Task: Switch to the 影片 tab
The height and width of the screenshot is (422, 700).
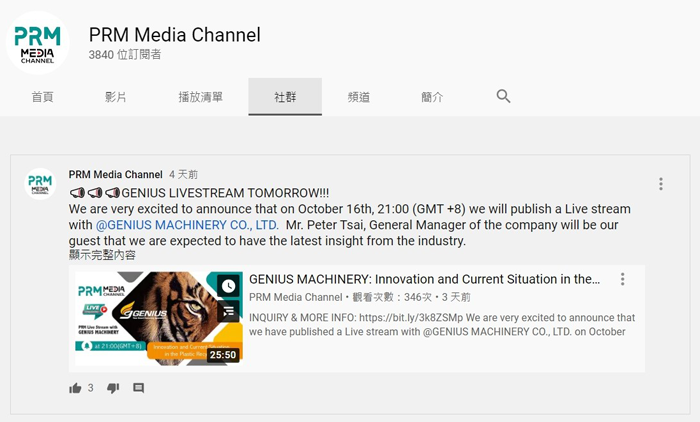Action: [116, 97]
